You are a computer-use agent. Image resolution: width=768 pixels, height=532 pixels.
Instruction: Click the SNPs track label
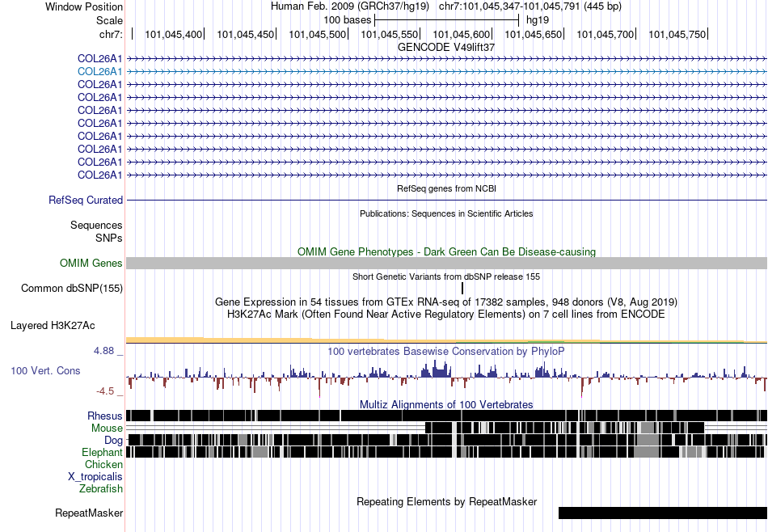coord(109,238)
